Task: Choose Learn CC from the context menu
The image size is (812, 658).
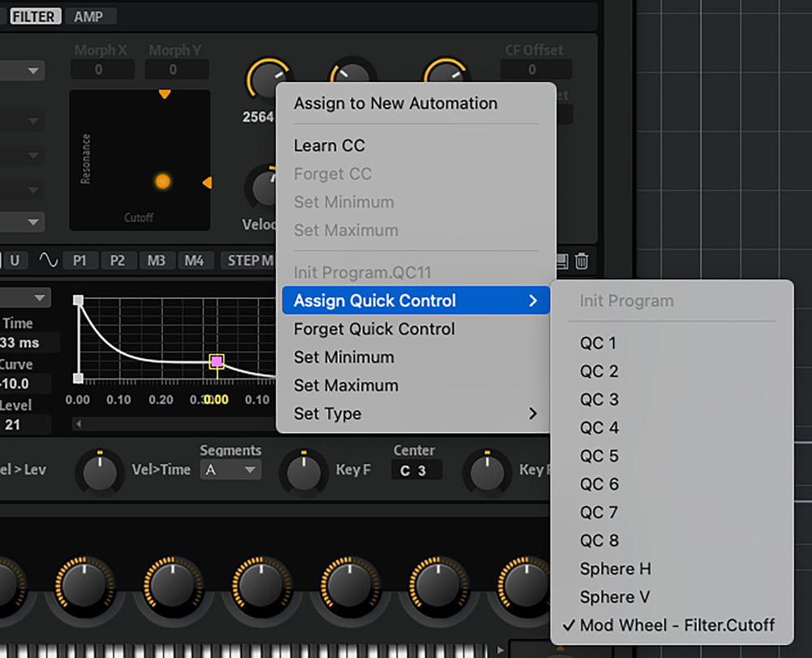Action: 330,145
